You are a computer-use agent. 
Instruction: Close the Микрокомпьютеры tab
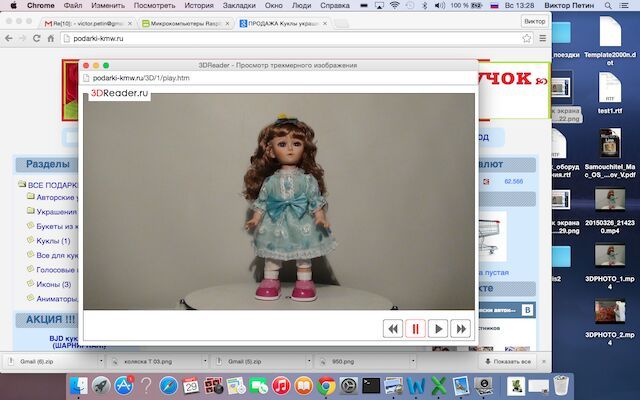(227, 24)
